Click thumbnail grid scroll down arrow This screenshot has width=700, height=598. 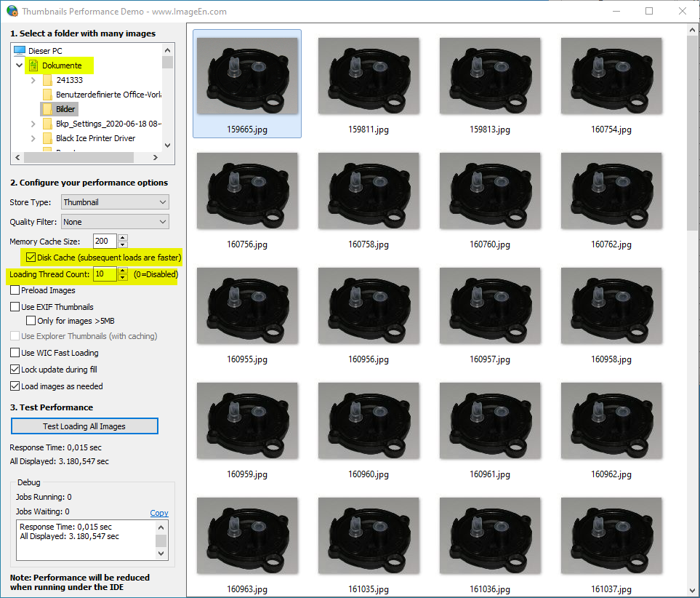pos(693,590)
